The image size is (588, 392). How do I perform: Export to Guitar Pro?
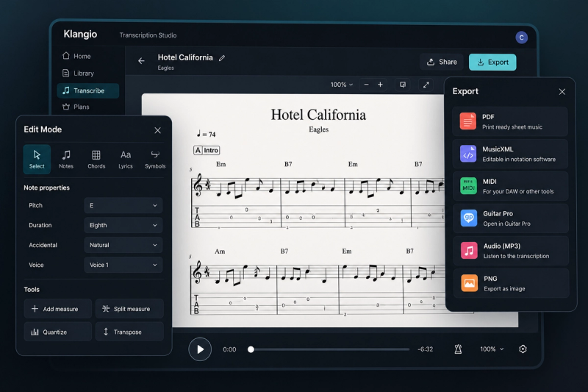point(510,218)
